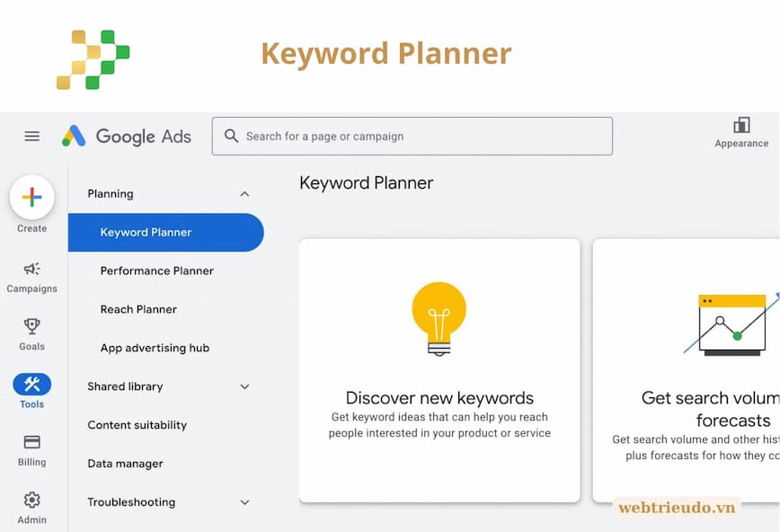Click the Tools label in left rail
The width and height of the screenshot is (780, 532).
tap(31, 404)
